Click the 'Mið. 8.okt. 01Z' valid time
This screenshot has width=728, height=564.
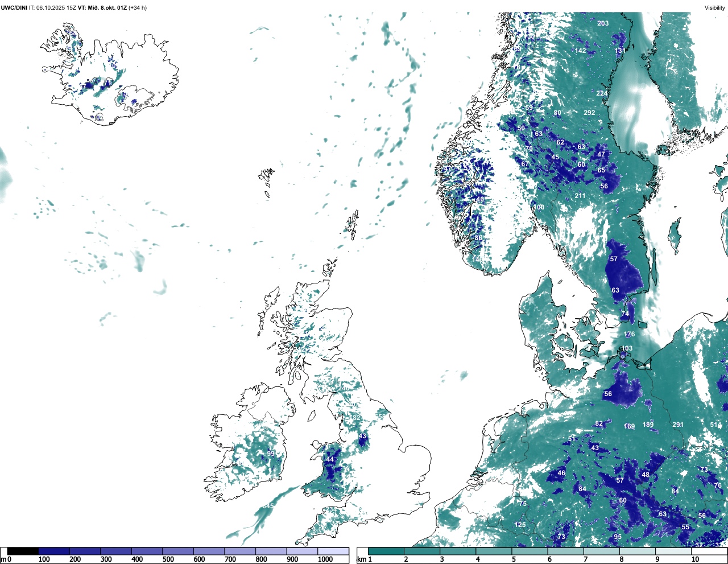[x=107, y=8]
